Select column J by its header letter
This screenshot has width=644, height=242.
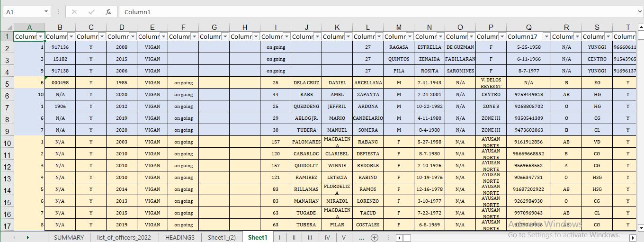[306, 27]
